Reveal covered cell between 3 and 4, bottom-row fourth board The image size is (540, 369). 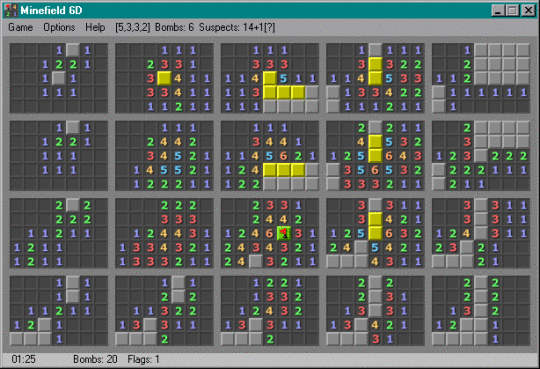(x=361, y=325)
